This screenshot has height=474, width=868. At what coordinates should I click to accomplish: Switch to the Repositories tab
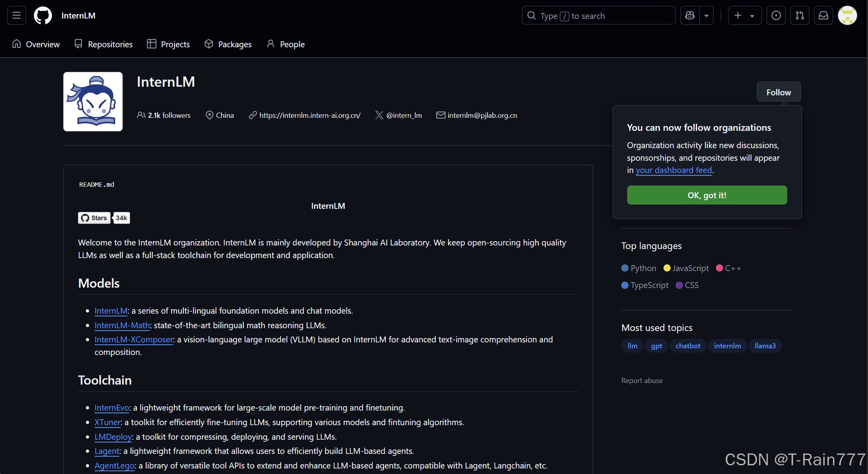click(104, 44)
